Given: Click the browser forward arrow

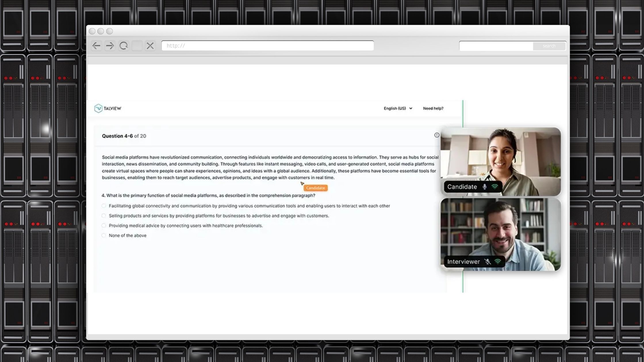Looking at the screenshot, I should [110, 46].
